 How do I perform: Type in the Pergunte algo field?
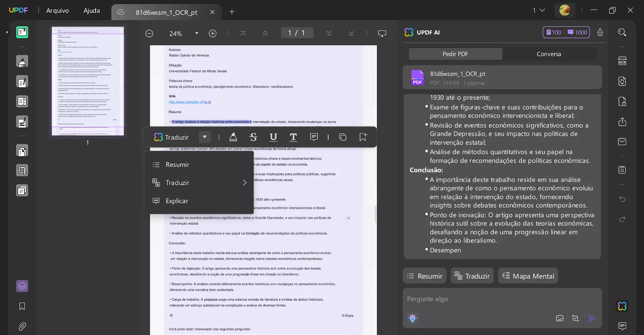[502, 299]
